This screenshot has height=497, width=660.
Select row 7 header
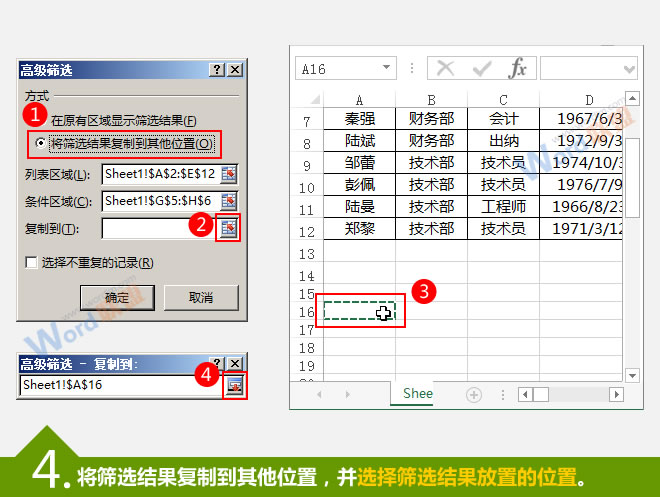[307, 122]
